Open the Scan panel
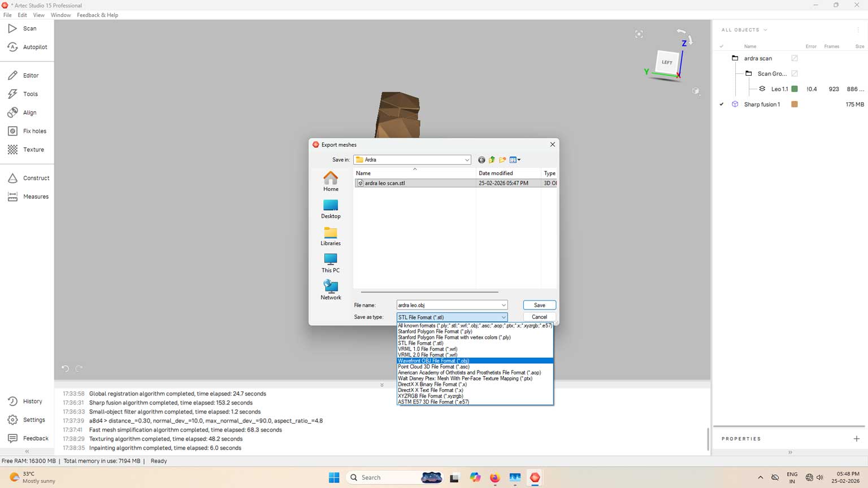This screenshot has height=488, width=868. 23,28
